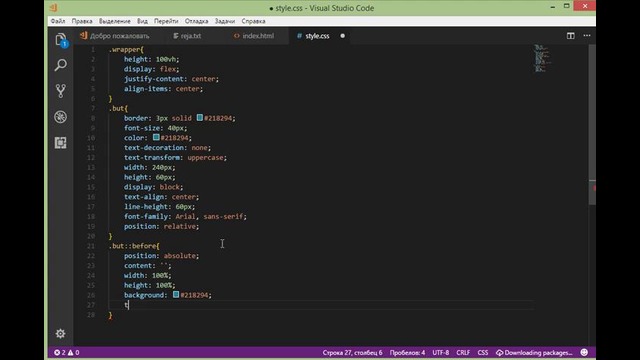Open the Файл menu
This screenshot has height=360, width=640.
pos(58,21)
